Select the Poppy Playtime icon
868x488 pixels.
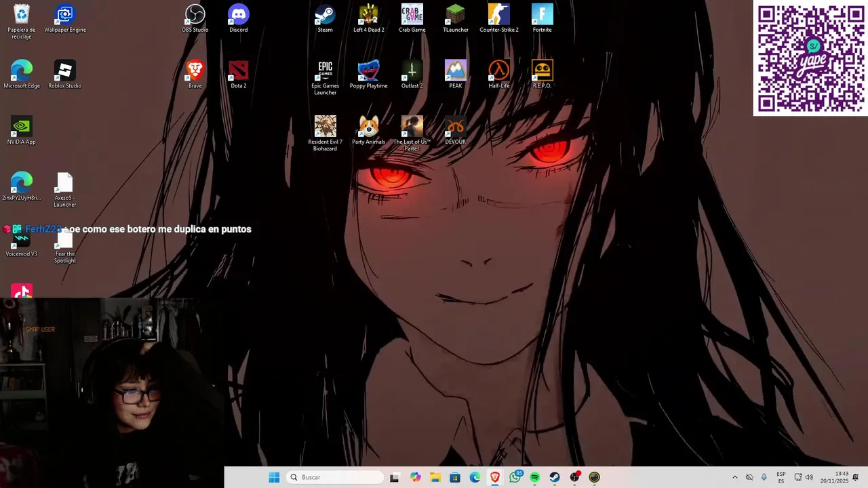369,75
